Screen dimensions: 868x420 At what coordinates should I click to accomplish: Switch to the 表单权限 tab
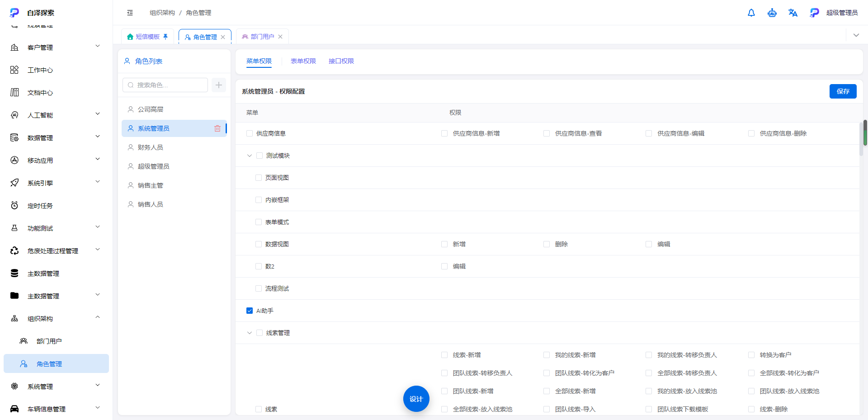(x=303, y=61)
